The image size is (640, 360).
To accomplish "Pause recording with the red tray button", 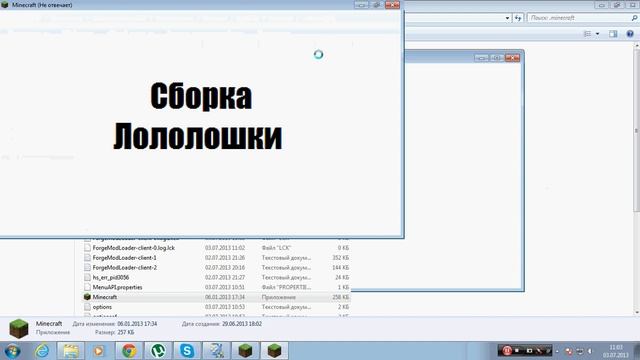I will (507, 350).
